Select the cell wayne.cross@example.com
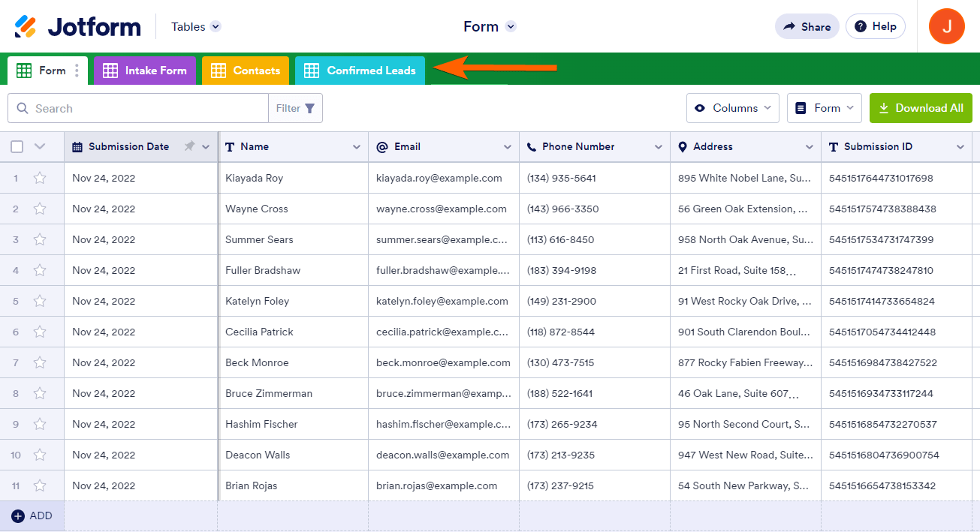 (444, 209)
